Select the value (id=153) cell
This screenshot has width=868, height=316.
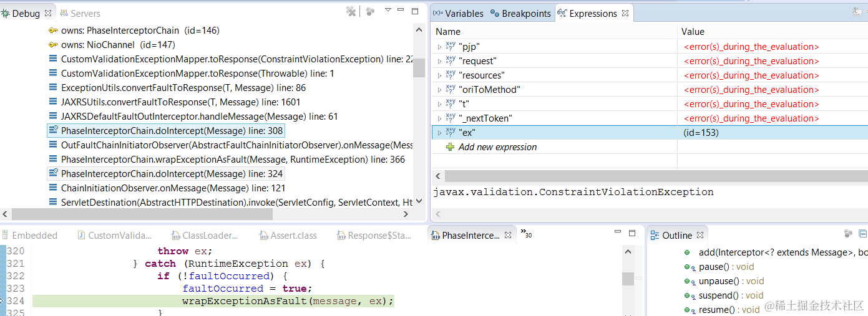coord(701,133)
